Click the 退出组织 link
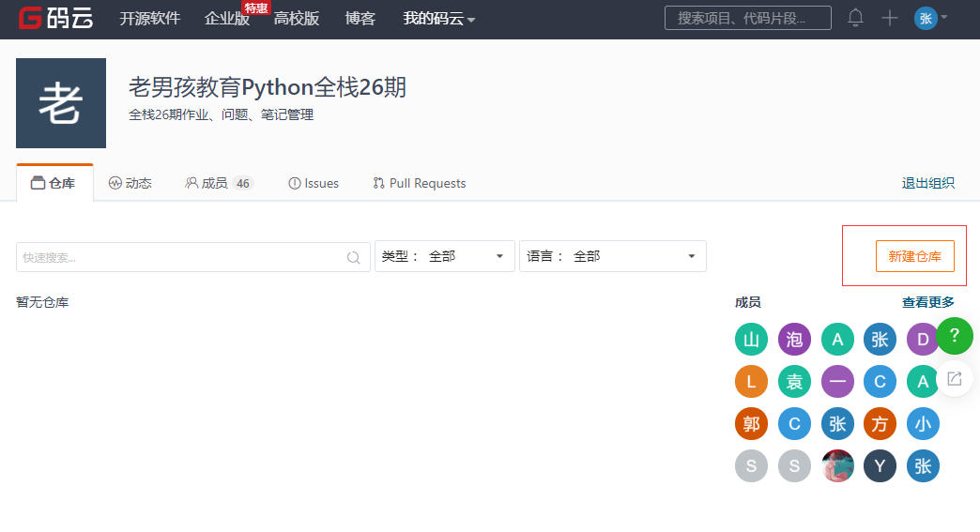The height and width of the screenshot is (532, 980). point(927,183)
